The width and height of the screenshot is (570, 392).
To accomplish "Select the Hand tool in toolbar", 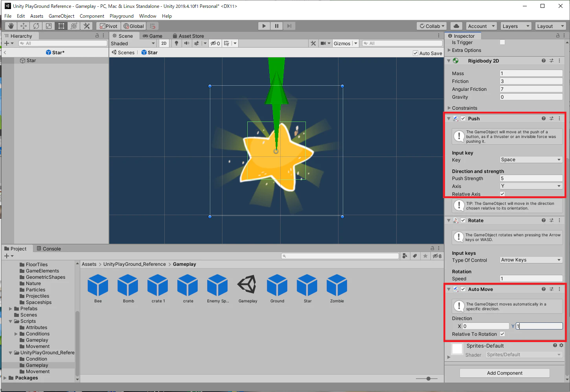I will [11, 26].
